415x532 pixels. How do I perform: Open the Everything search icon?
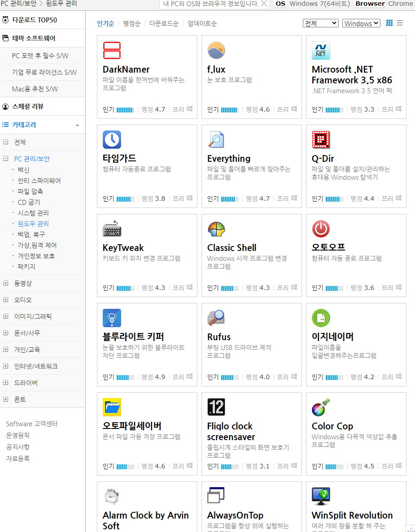pyautogui.click(x=216, y=139)
